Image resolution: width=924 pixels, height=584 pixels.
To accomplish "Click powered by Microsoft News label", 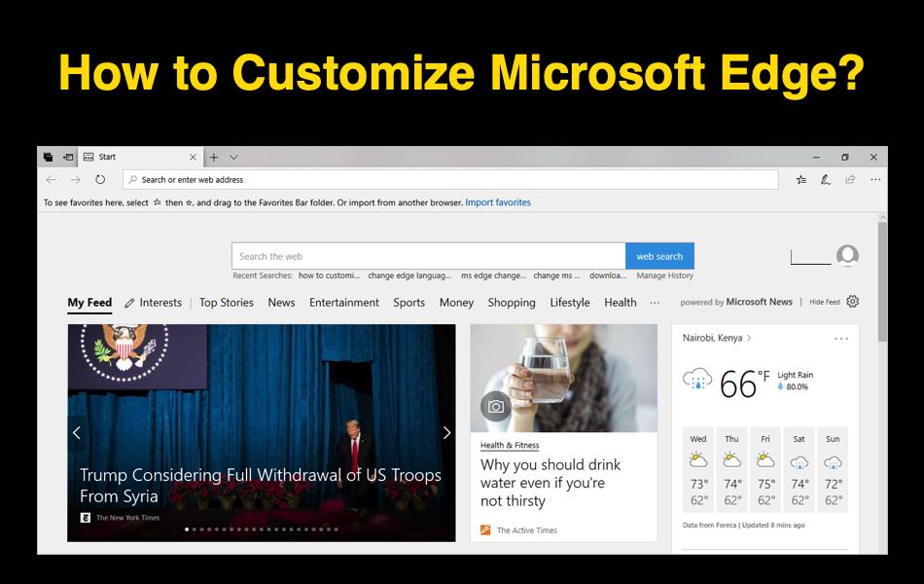I will 736,302.
